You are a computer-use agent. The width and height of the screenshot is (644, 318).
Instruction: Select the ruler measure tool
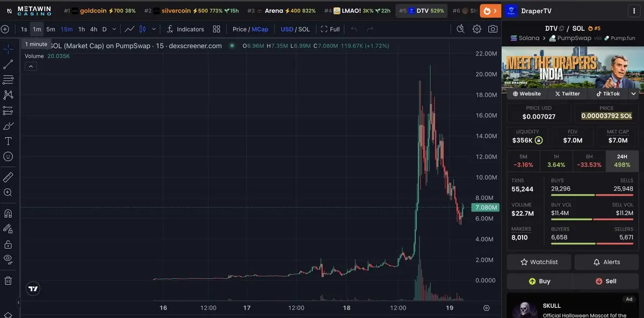8,177
